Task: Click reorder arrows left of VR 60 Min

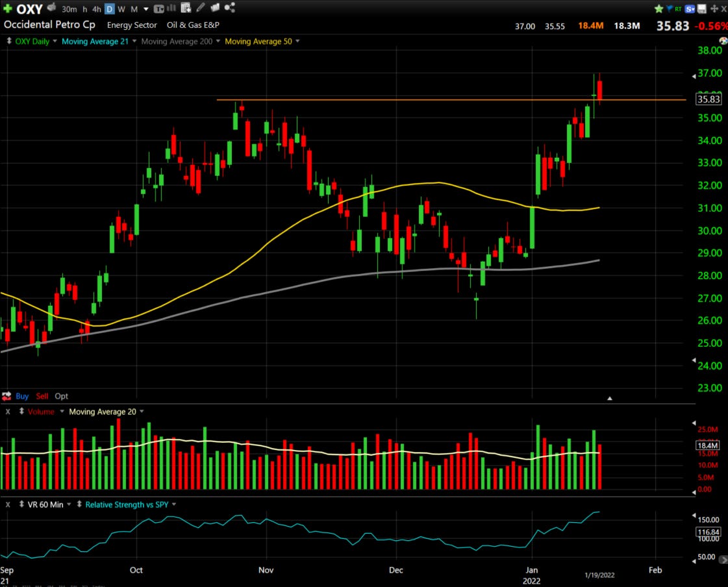Action: coord(21,504)
